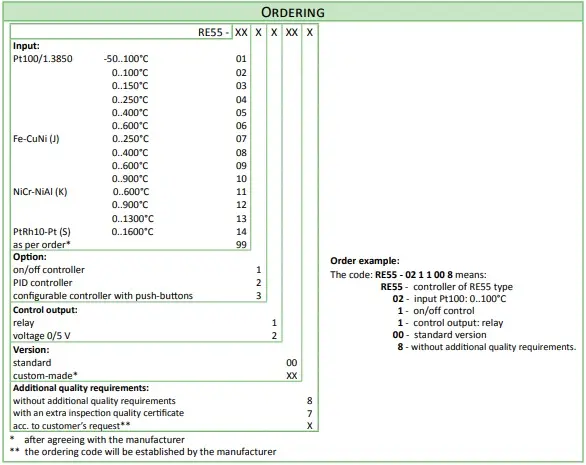This screenshot has height=465, width=586.
Task: Click 'Additional quality requirements:' heading
Action: (81, 388)
